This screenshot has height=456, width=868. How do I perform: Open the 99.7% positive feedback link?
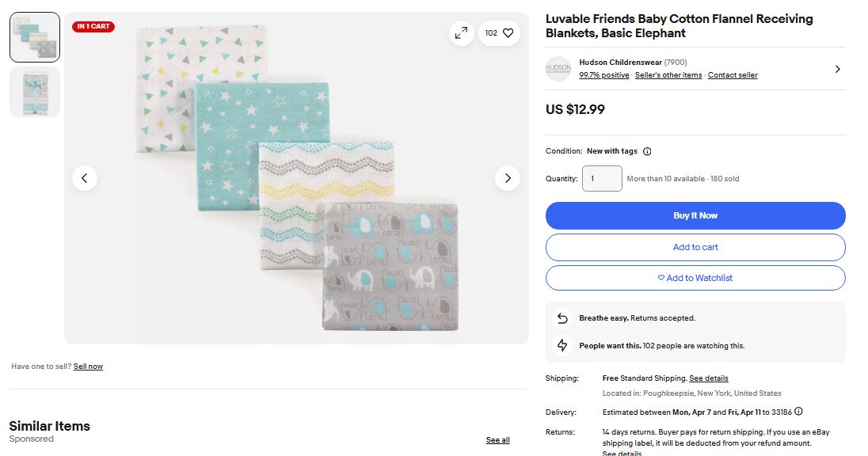pyautogui.click(x=604, y=74)
